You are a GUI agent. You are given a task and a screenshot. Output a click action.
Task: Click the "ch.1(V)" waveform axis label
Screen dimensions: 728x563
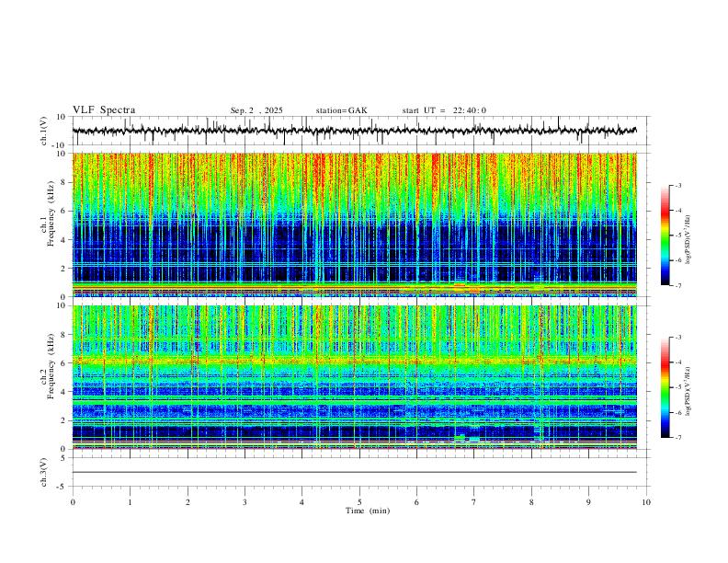click(44, 131)
